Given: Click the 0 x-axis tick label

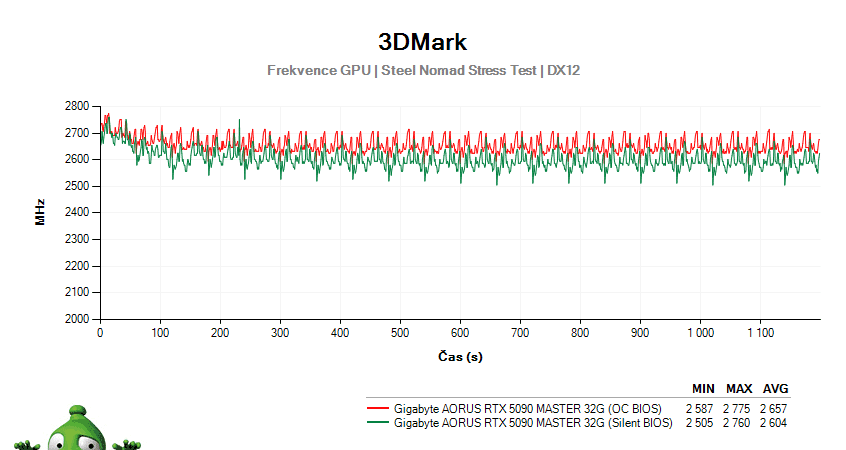Looking at the screenshot, I should tap(100, 333).
